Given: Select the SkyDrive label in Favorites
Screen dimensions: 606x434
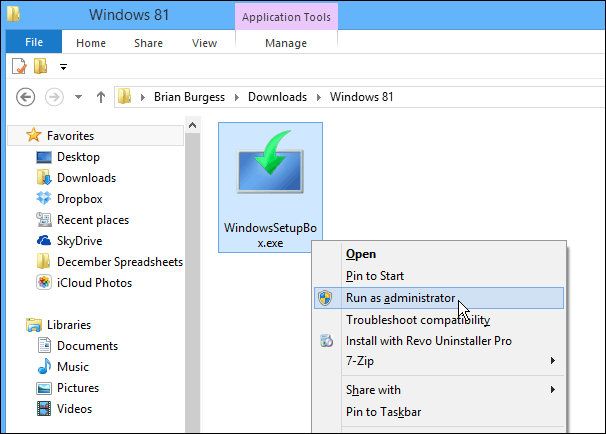Looking at the screenshot, I should [x=80, y=241].
